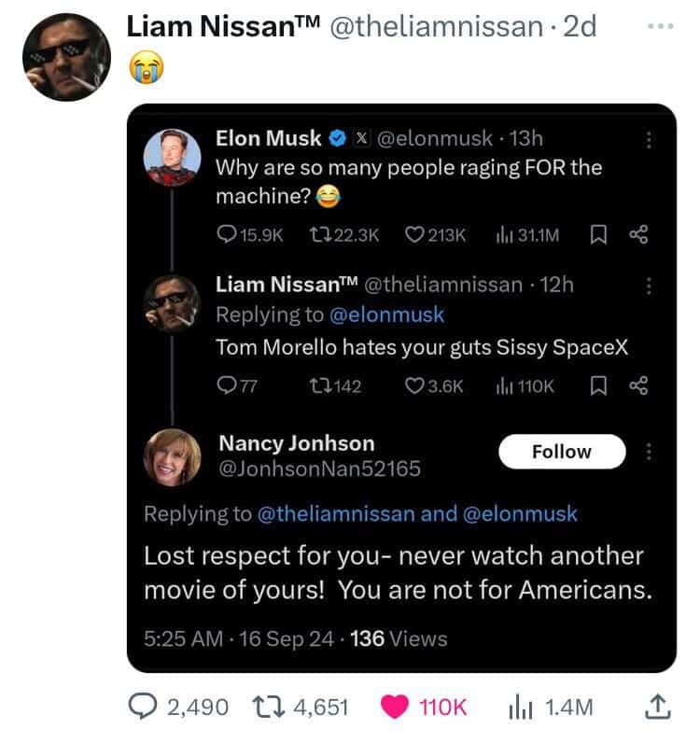Open more options on Liam Nissan's post
The image size is (700, 742).
(661, 26)
